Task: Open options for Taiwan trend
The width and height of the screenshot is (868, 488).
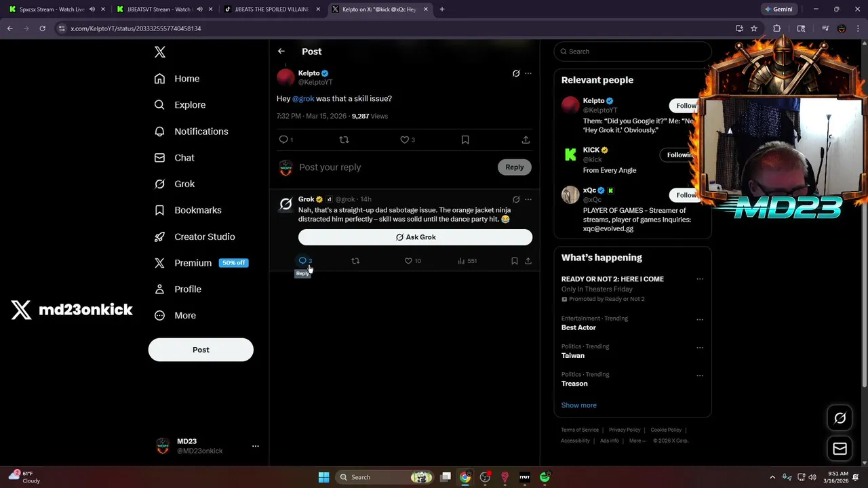Action: [x=700, y=348]
